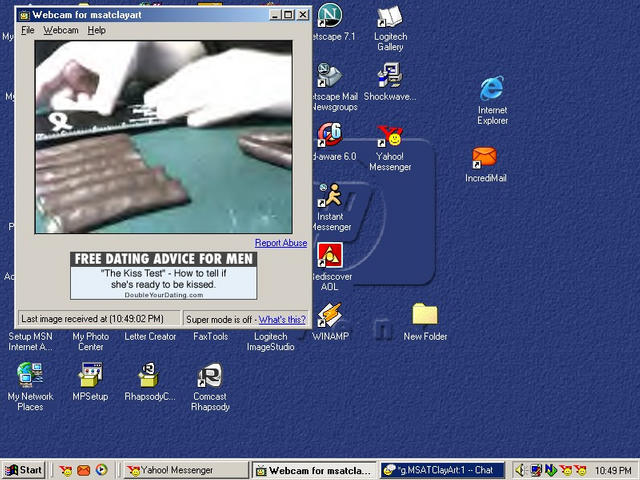Viewport: 640px width, 480px height.
Task: Select the FaxTools label
Action: (210, 337)
